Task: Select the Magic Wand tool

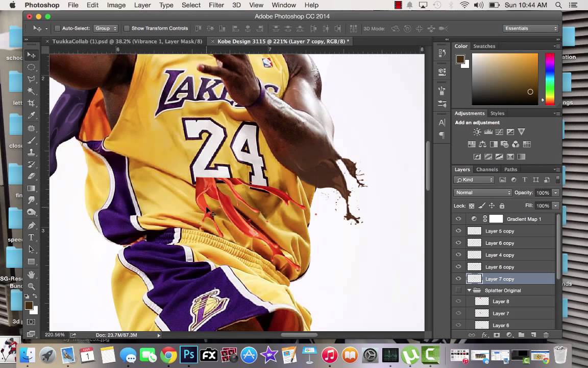Action: tap(32, 91)
